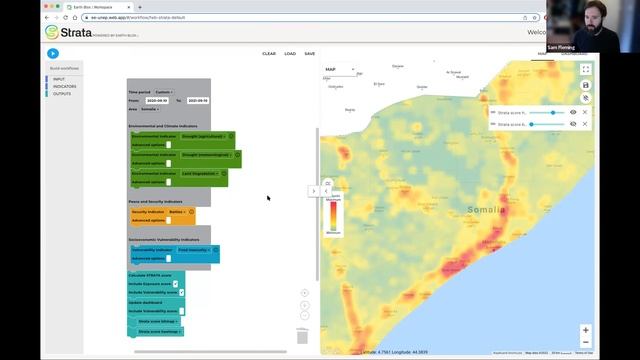Click CLEAR to reset the workspace
The width and height of the screenshot is (640, 360).
pos(269,54)
